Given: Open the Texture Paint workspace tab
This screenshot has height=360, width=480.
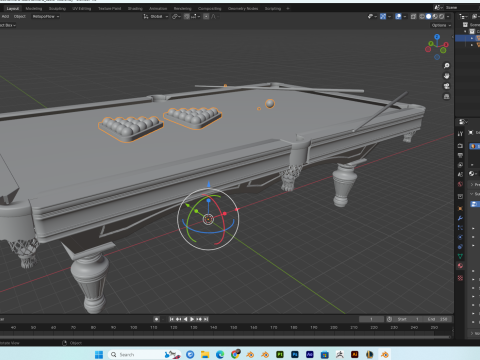Looking at the screenshot, I should 109,9.
